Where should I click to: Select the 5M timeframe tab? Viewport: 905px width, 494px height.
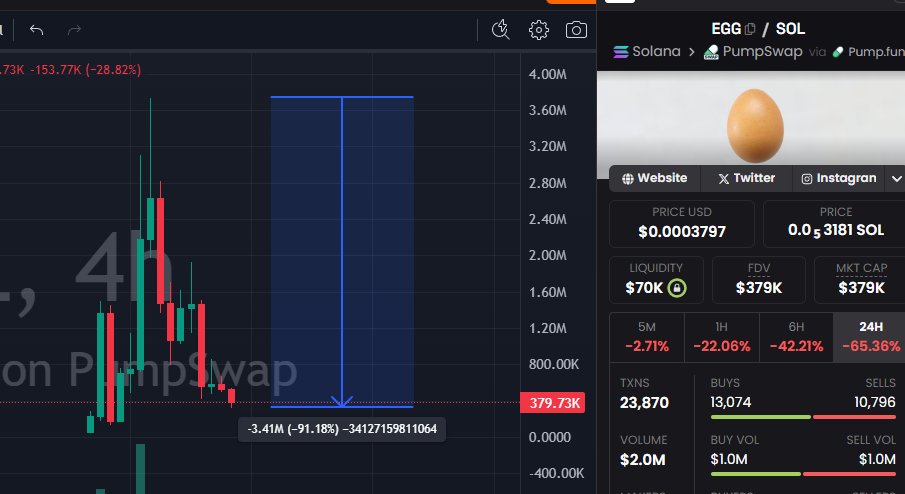[x=647, y=337]
